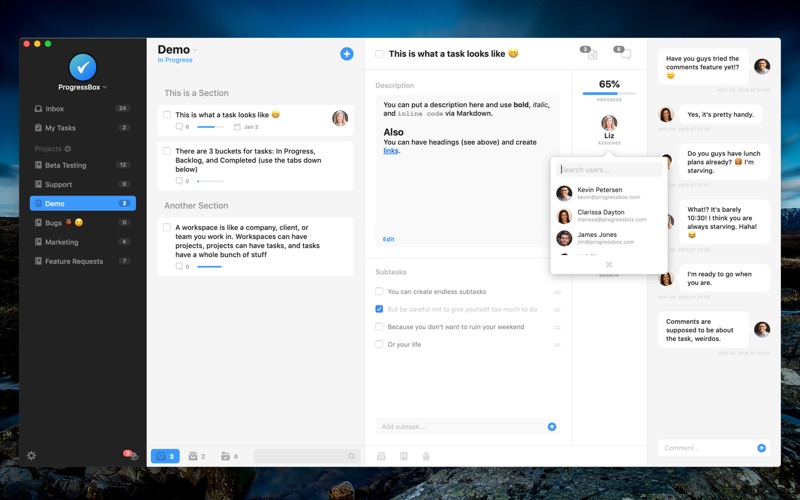This screenshot has width=800, height=500.
Task: Delete task with trash icon
Action: 426,456
